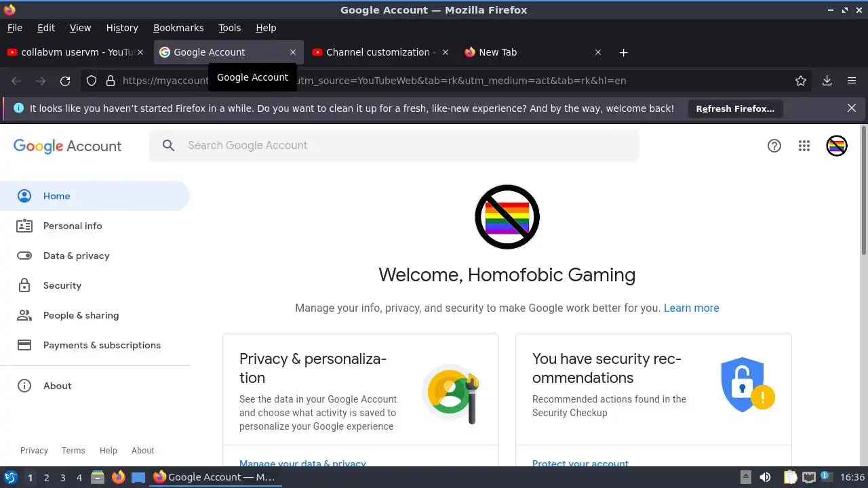Viewport: 868px width, 488px height.
Task: Go back one page
Action: pos(16,81)
